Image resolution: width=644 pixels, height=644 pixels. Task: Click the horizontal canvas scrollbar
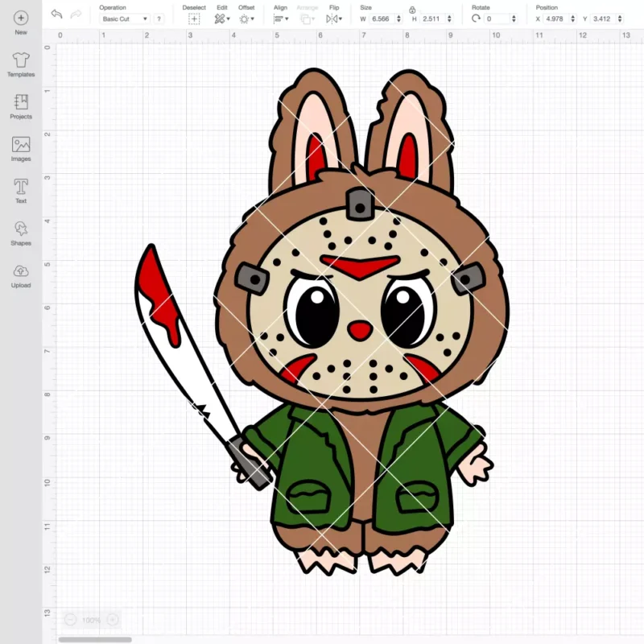click(95, 639)
